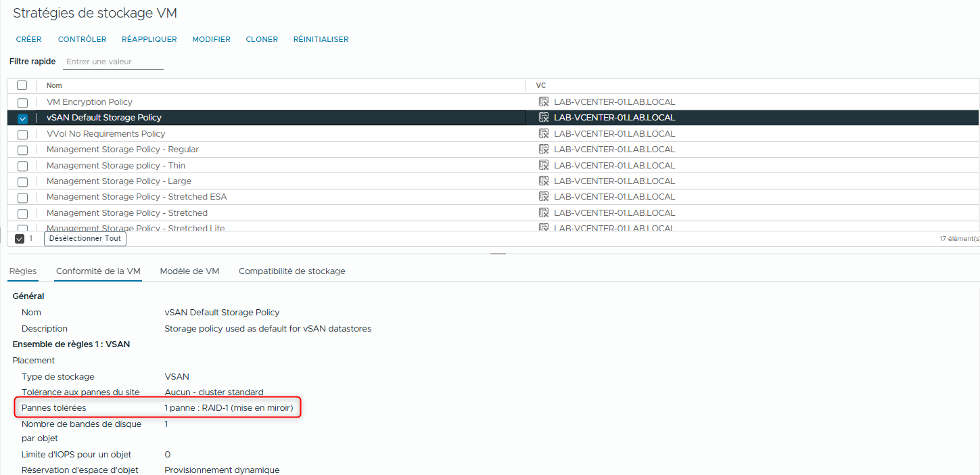980x475 pixels.
Task: Check the Management Storage Policy - Regular checkbox
Action: tap(22, 149)
